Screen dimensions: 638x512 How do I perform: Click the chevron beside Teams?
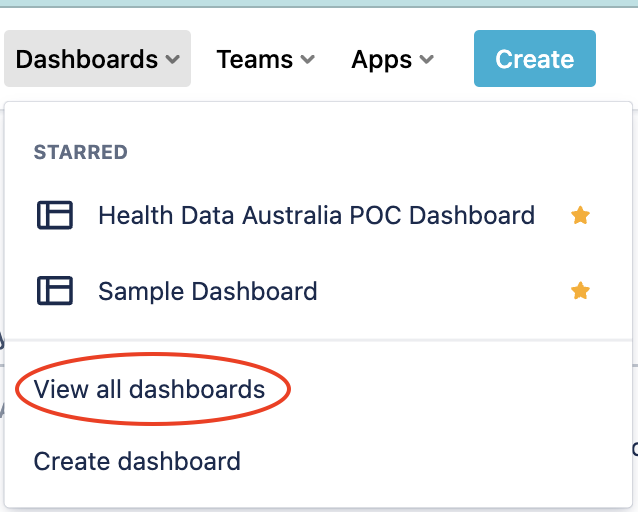pyautogui.click(x=307, y=60)
